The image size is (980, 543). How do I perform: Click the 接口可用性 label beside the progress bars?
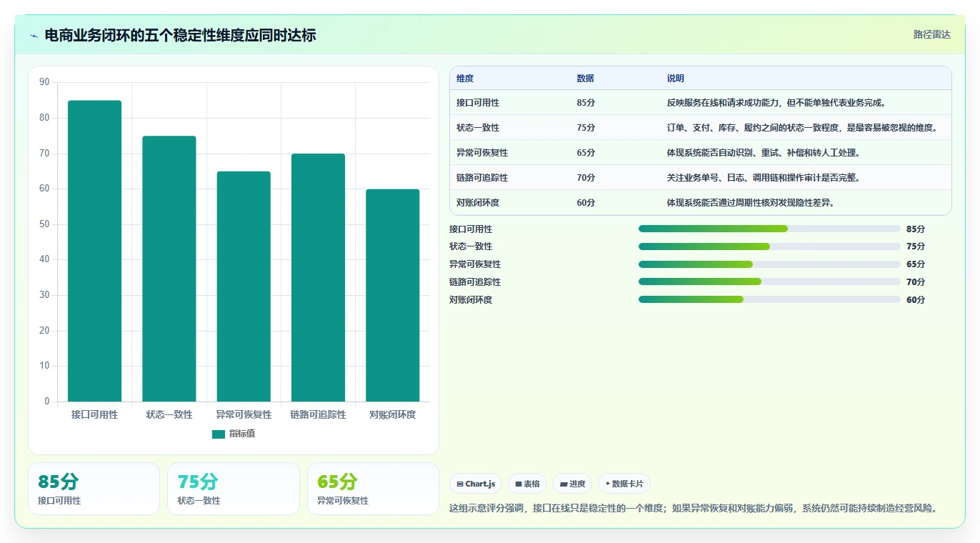tap(471, 229)
